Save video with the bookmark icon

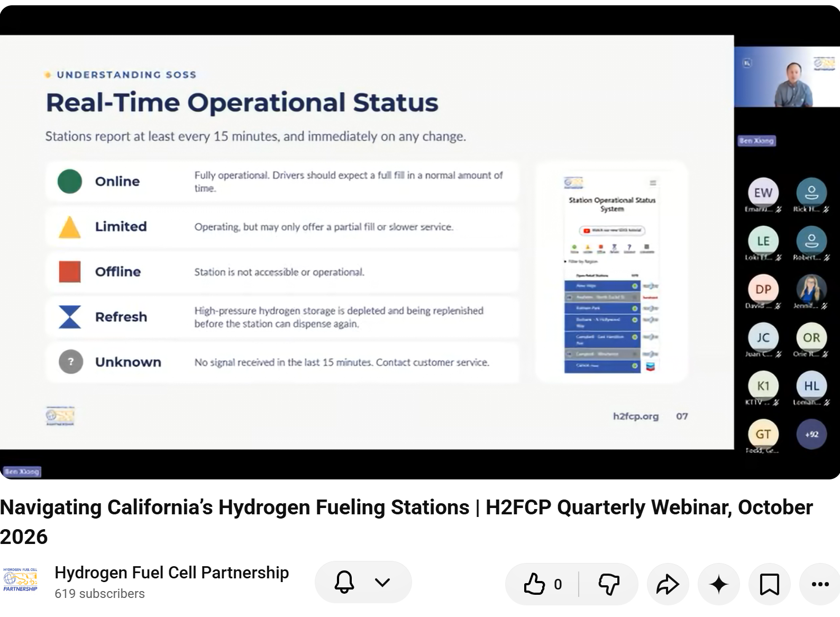[769, 584]
